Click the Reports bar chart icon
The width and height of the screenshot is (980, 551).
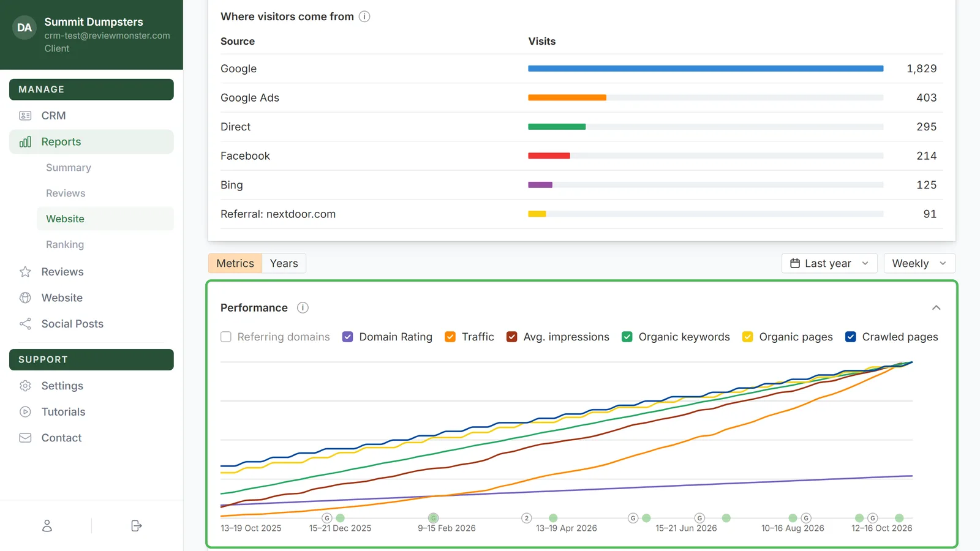(x=25, y=142)
